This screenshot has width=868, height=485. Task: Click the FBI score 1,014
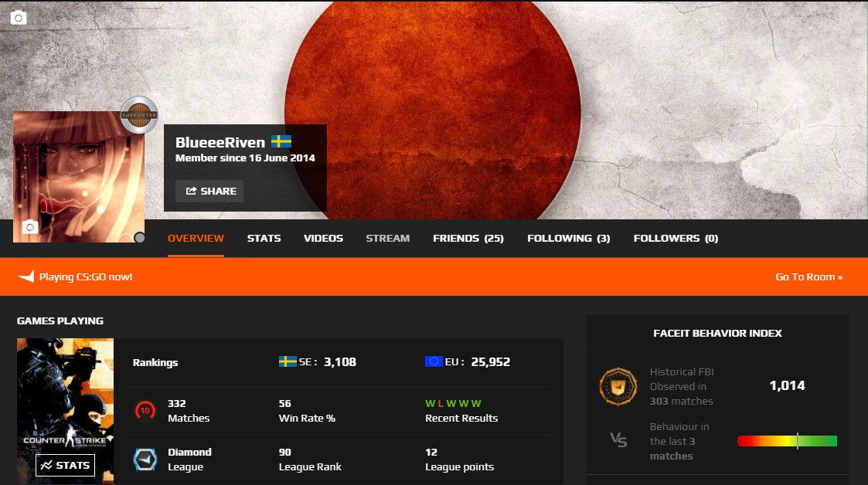(x=787, y=385)
